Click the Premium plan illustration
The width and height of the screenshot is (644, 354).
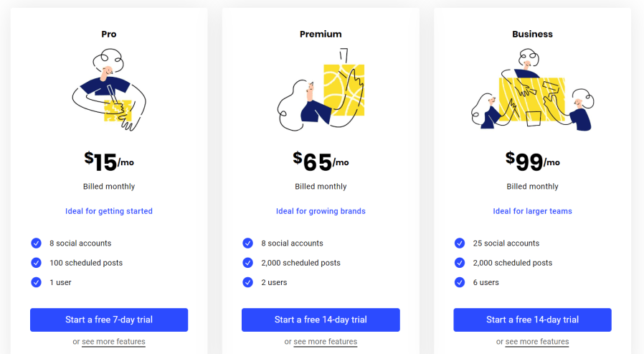pos(321,90)
